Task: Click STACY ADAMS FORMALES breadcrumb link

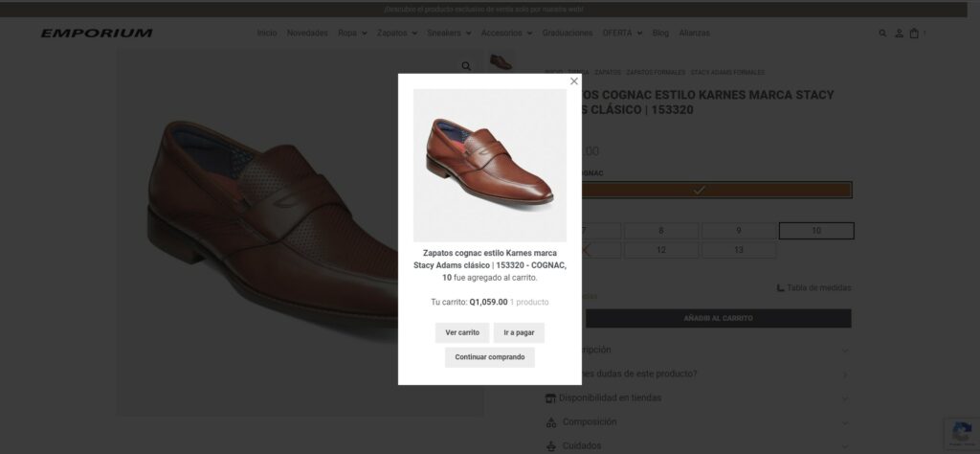Action: [727, 73]
